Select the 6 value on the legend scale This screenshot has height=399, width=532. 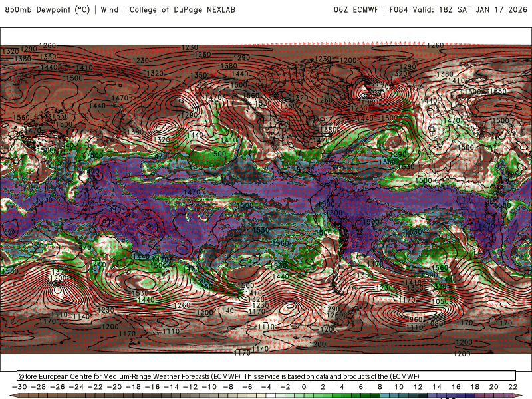coord(361,387)
